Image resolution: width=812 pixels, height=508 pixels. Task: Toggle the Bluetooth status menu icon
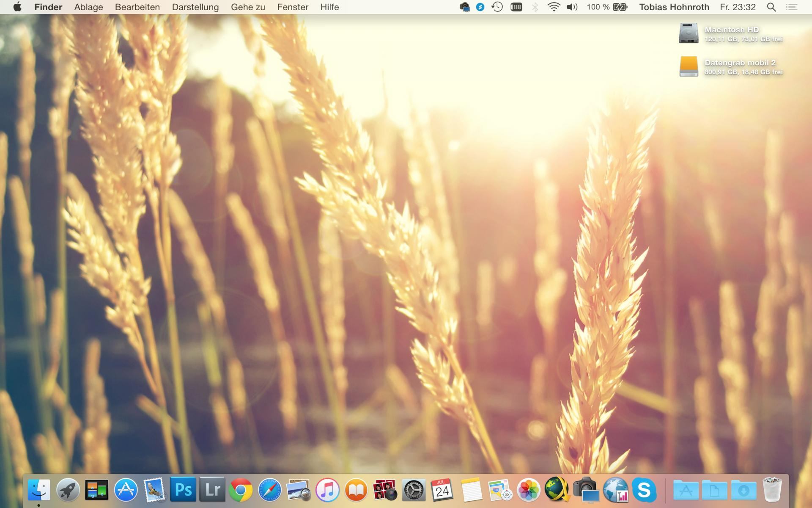click(535, 7)
